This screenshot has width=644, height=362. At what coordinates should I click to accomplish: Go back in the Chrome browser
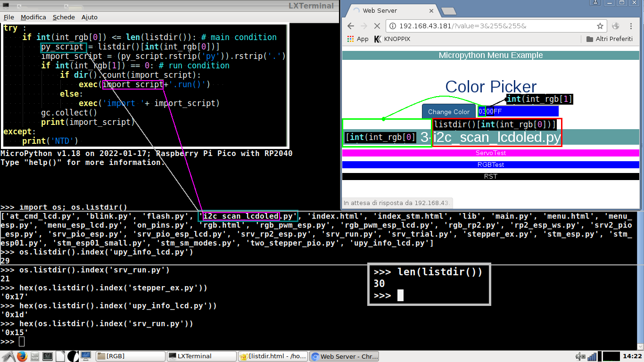tap(350, 26)
